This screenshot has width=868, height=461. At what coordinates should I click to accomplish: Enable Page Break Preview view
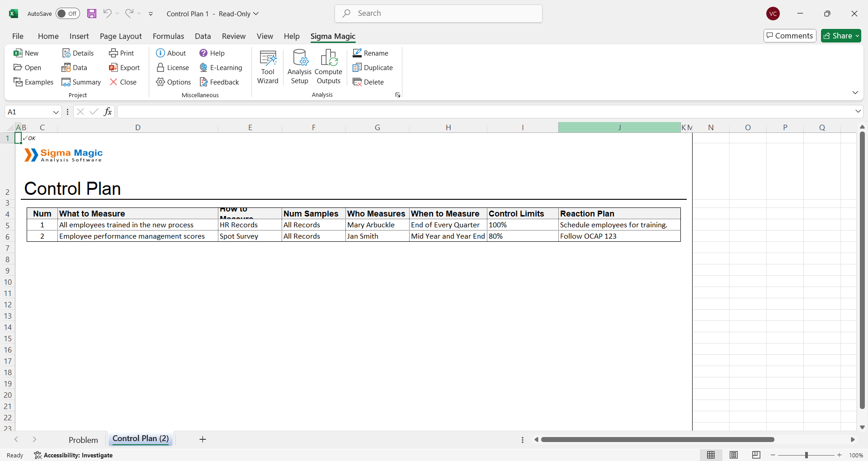pyautogui.click(x=756, y=455)
